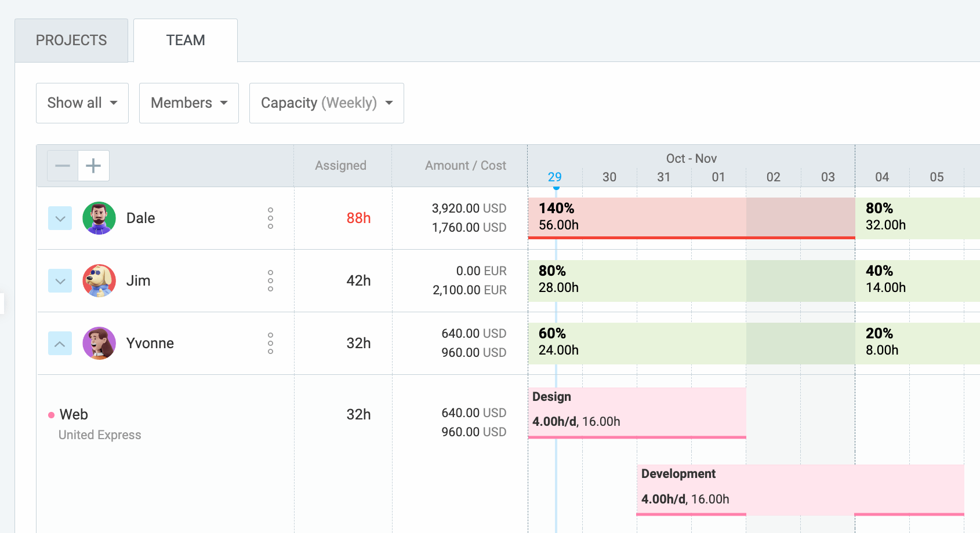Click the Assigned column header
Screen dimensions: 980x533
(341, 166)
